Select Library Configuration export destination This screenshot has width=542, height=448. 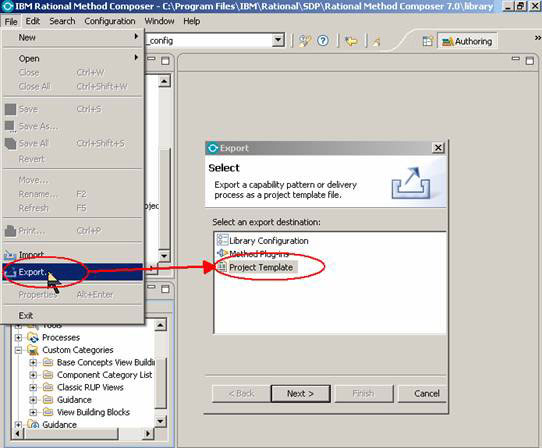click(x=263, y=241)
